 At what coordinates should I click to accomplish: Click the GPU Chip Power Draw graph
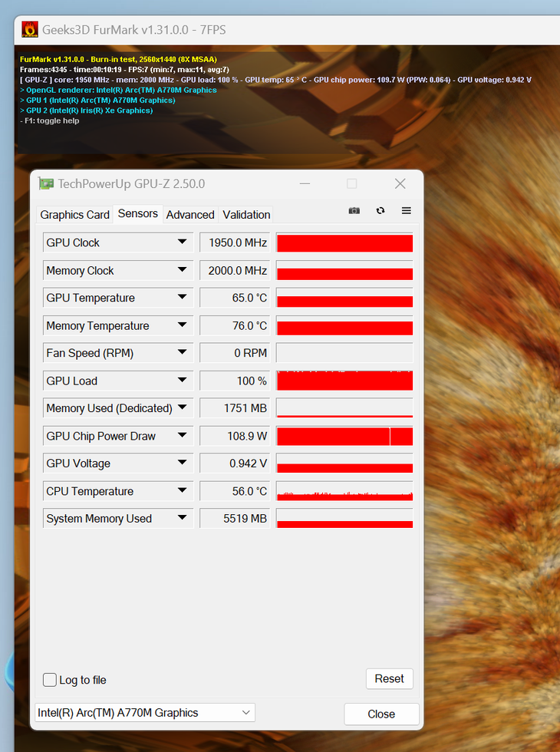pos(344,436)
